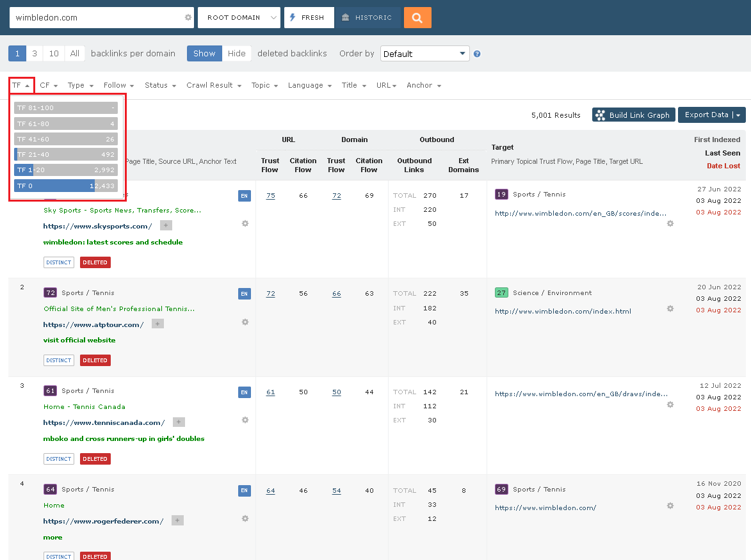
Task: Open the Language filter menu
Action: click(x=309, y=85)
